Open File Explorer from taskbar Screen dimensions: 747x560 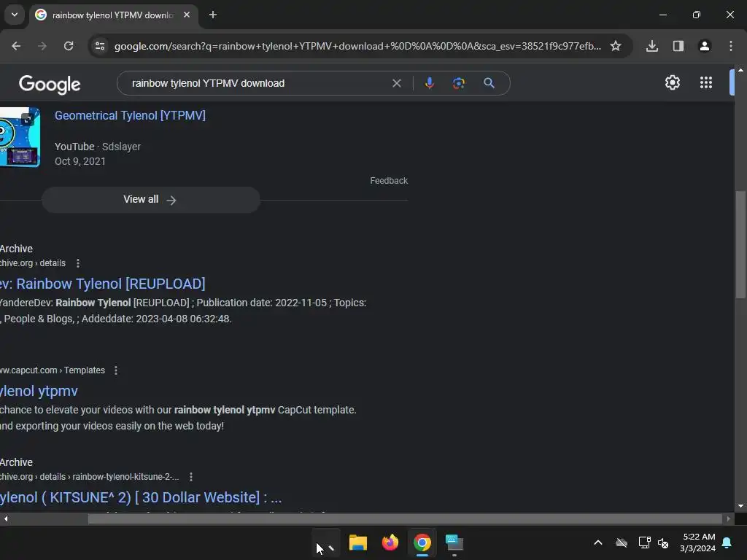pos(357,542)
